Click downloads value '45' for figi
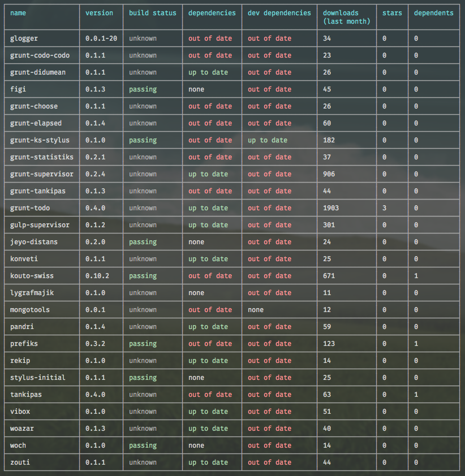The height and width of the screenshot is (476, 465). point(327,89)
